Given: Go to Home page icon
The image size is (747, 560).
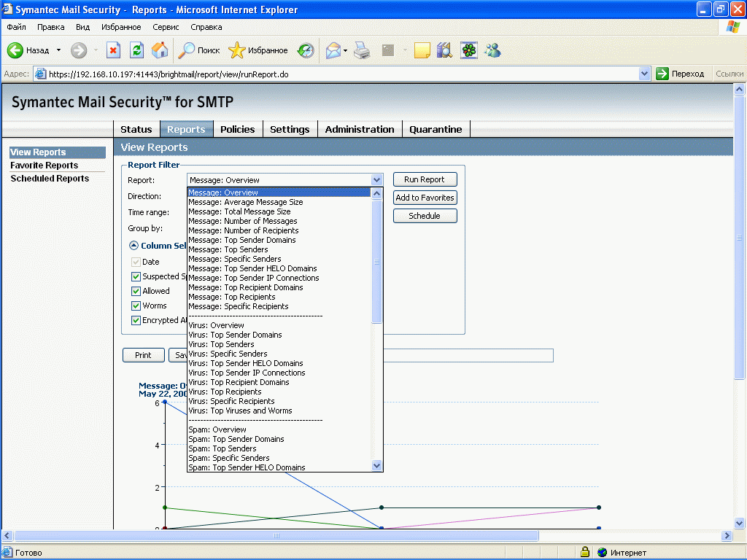Looking at the screenshot, I should tap(160, 50).
